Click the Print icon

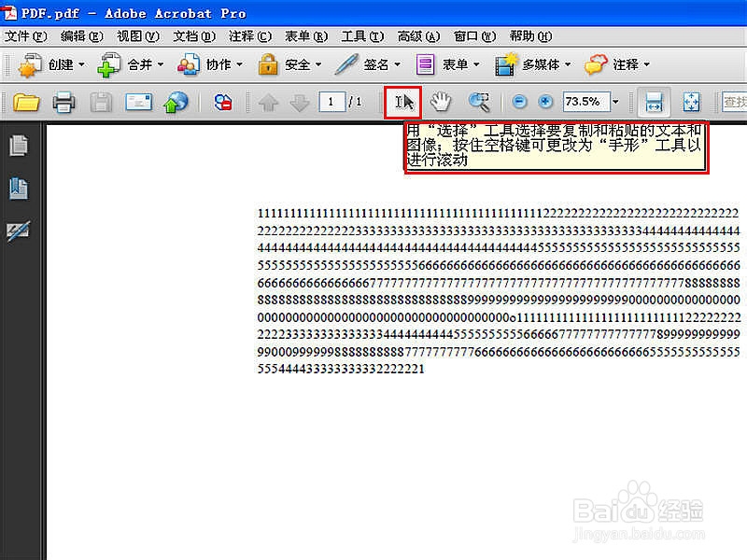[x=63, y=102]
